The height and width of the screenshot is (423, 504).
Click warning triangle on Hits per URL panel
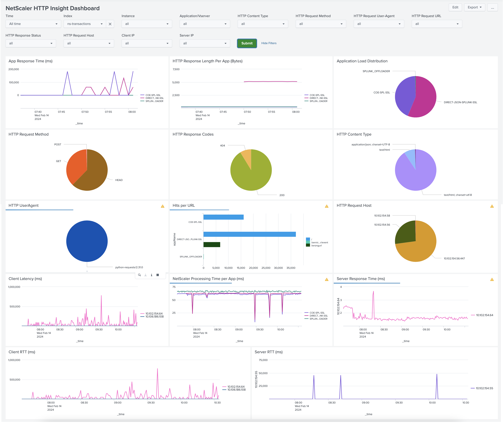coord(327,206)
